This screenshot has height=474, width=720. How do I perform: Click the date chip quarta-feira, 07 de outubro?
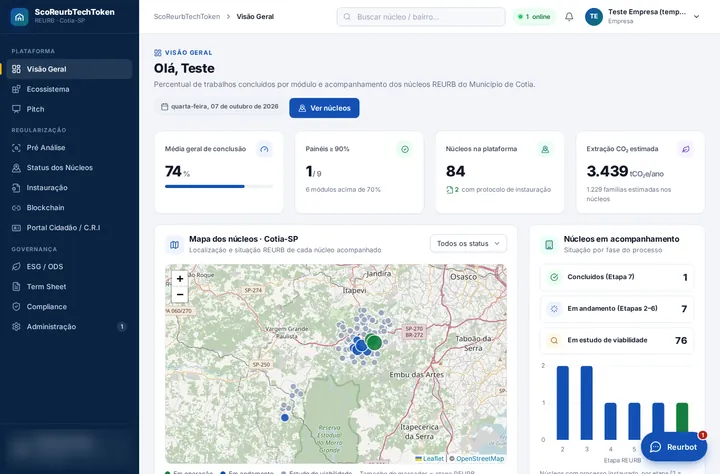click(x=219, y=107)
